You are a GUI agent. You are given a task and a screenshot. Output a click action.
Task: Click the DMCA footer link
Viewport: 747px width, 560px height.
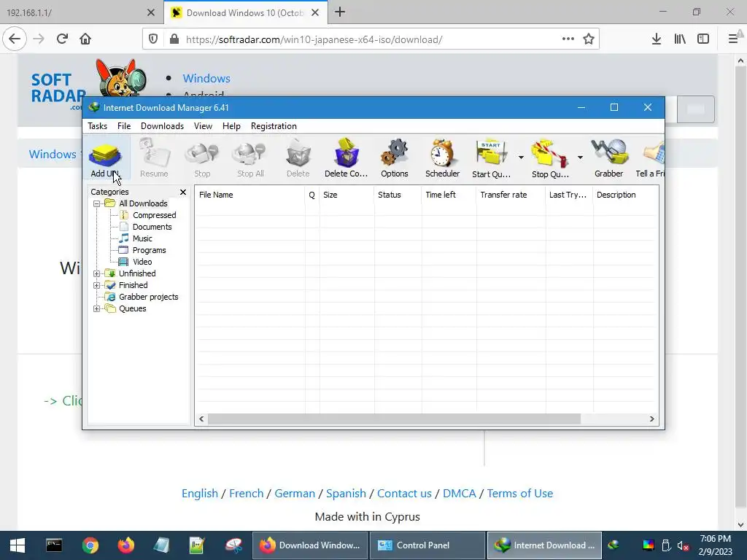point(460,494)
